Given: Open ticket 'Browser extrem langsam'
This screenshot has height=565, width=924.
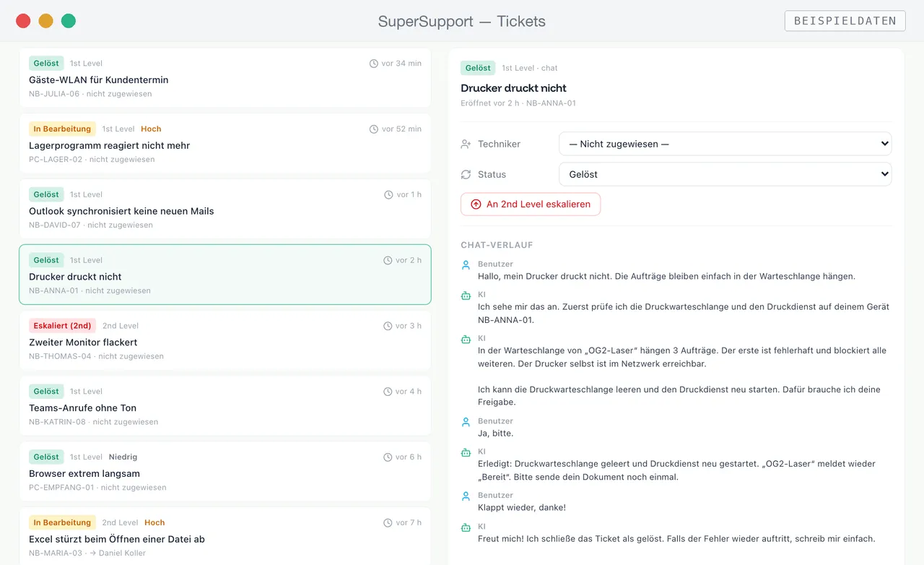Looking at the screenshot, I should point(225,472).
